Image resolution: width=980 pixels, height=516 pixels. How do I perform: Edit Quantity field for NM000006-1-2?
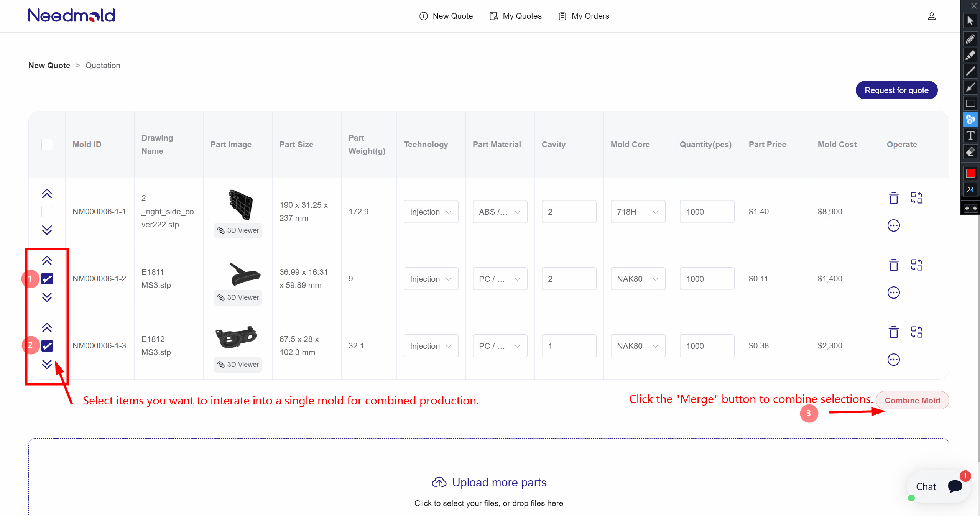[x=707, y=279]
